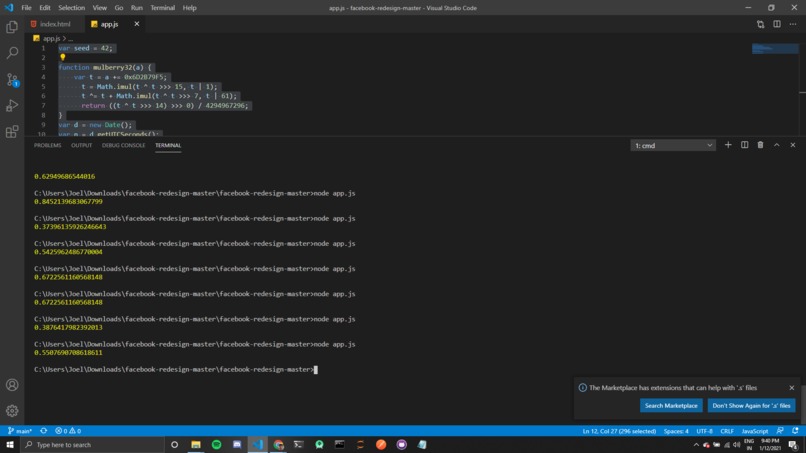Open the Go menu
This screenshot has height=453, width=806.
click(119, 8)
